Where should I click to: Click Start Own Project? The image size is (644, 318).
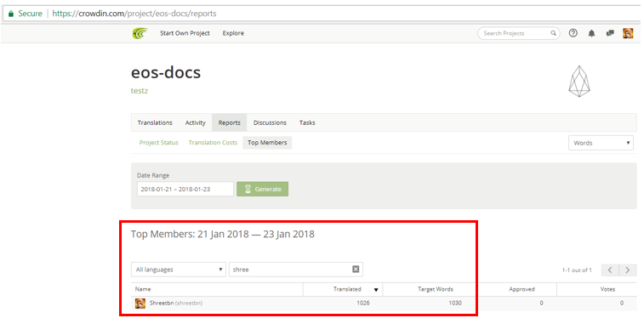(185, 33)
